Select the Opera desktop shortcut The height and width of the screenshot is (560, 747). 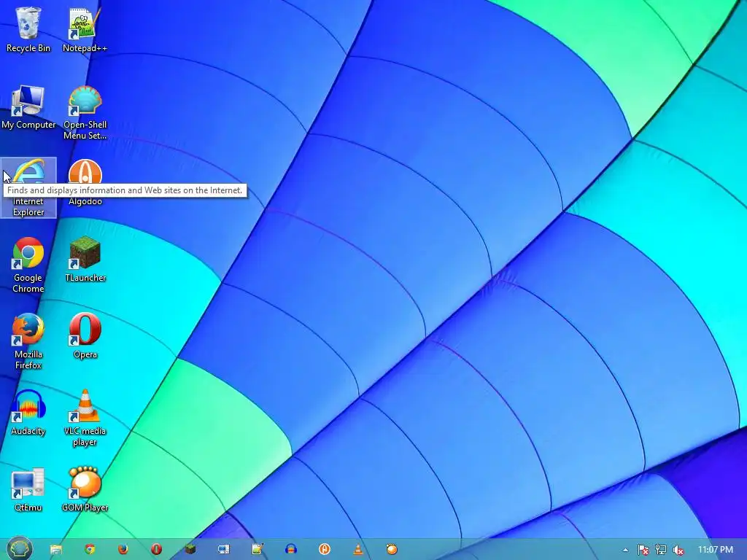85,336
